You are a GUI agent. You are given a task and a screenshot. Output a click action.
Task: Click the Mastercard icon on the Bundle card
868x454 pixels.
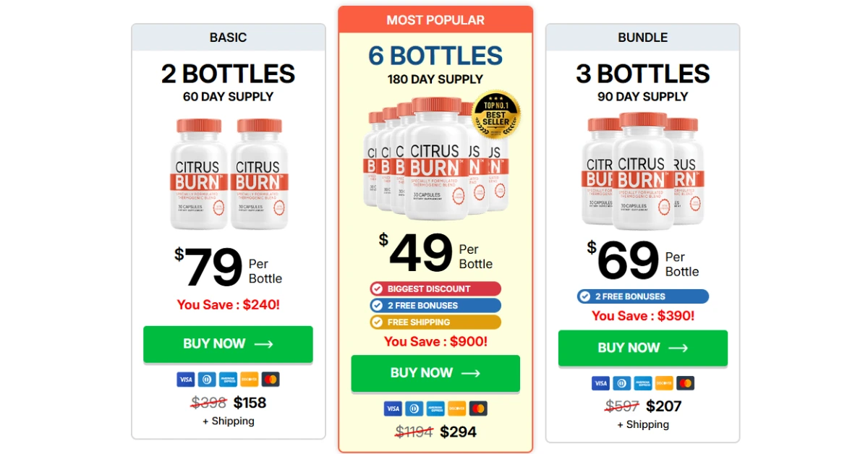coord(684,383)
